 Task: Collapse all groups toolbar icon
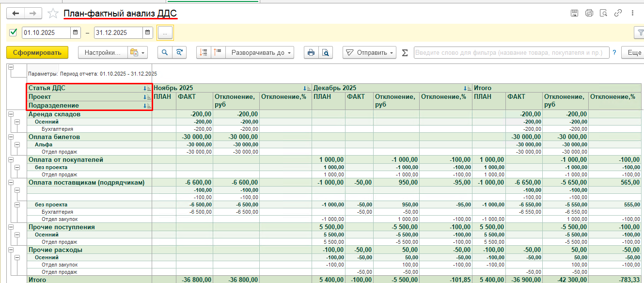tap(204, 52)
